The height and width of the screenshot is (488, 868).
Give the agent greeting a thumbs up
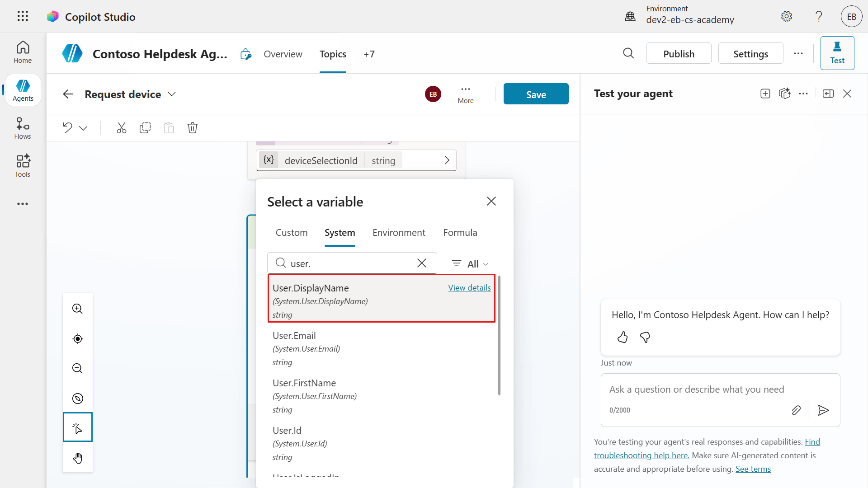pyautogui.click(x=623, y=337)
